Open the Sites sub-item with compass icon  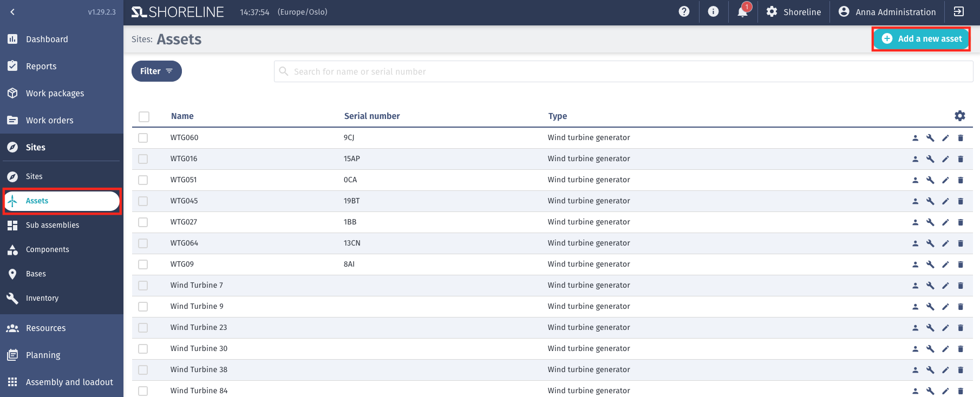[62, 176]
